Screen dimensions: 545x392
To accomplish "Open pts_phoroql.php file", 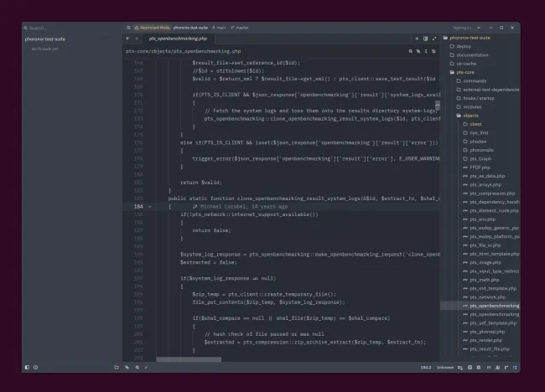I will point(484,332).
